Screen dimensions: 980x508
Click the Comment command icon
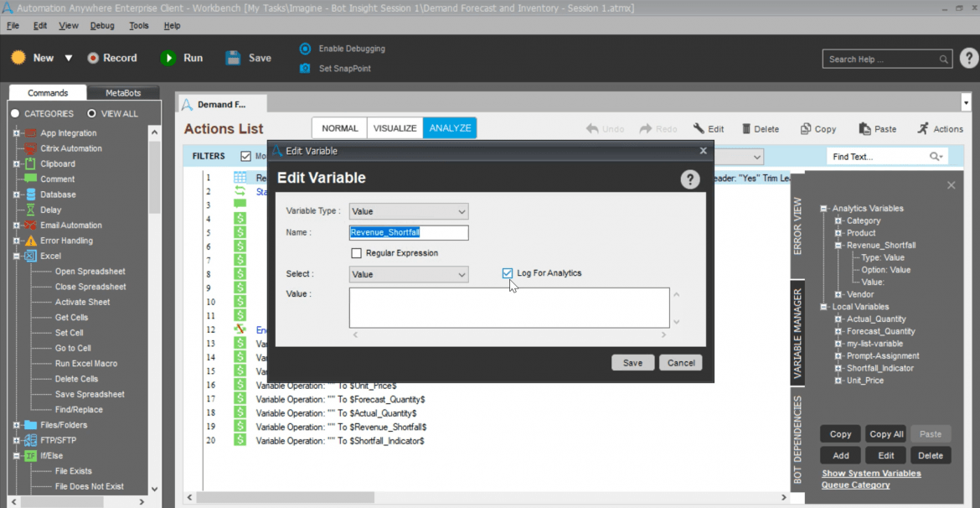pos(31,179)
